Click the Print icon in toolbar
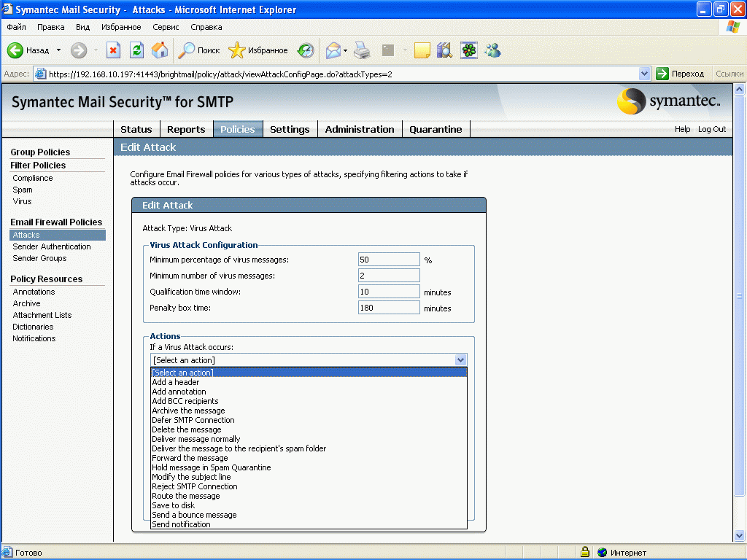Image resolution: width=747 pixels, height=560 pixels. click(362, 50)
